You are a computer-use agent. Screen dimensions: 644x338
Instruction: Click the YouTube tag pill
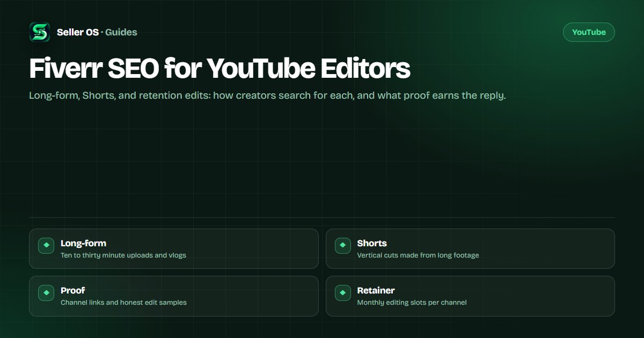(589, 32)
